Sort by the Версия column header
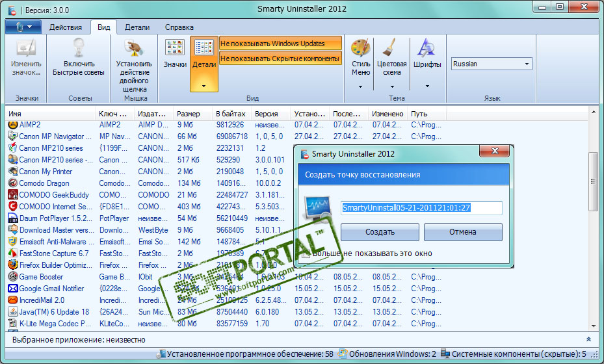The height and width of the screenshot is (364, 604). click(271, 114)
